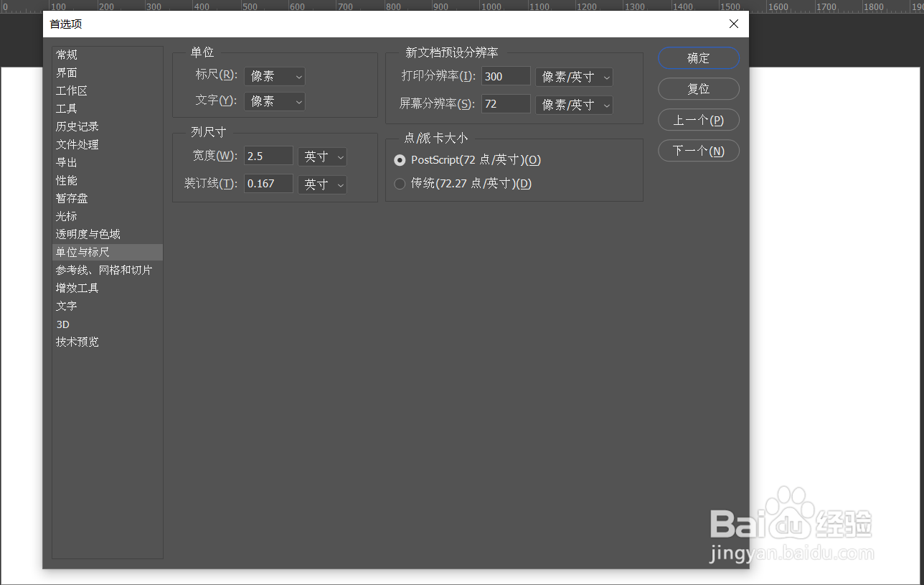
Task: Select 性能 in the category list
Action: tap(108, 180)
